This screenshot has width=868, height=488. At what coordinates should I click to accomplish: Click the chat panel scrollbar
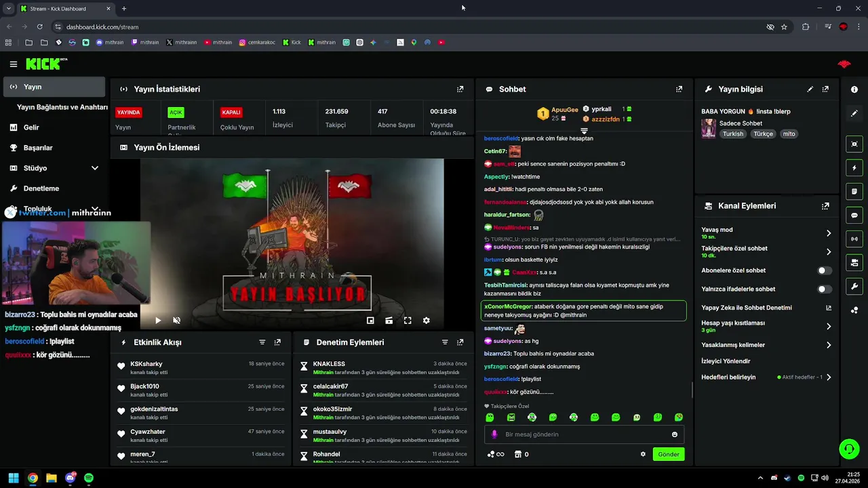point(692,390)
